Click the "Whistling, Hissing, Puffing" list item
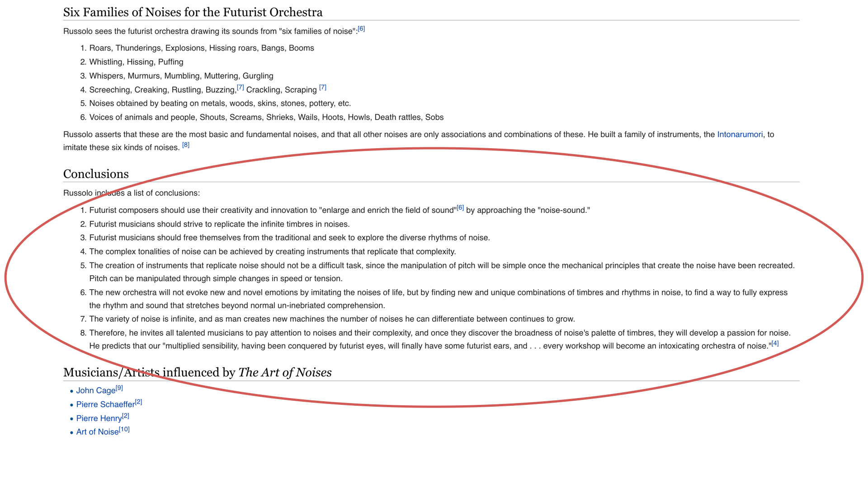This screenshot has width=868, height=488. [136, 62]
